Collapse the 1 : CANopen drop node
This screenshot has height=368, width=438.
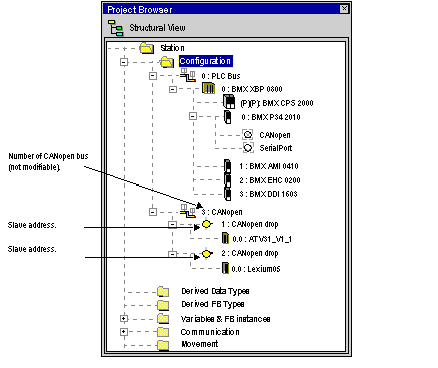tap(172, 224)
